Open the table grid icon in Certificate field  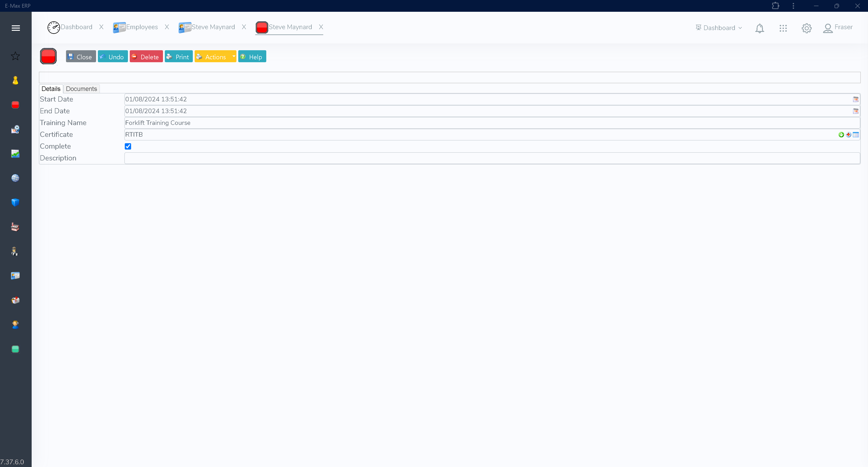(856, 135)
